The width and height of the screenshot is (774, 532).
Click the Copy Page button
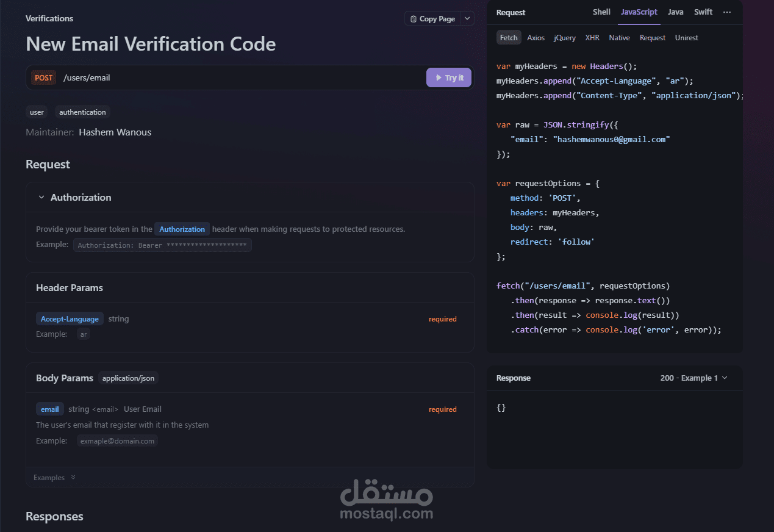click(432, 18)
